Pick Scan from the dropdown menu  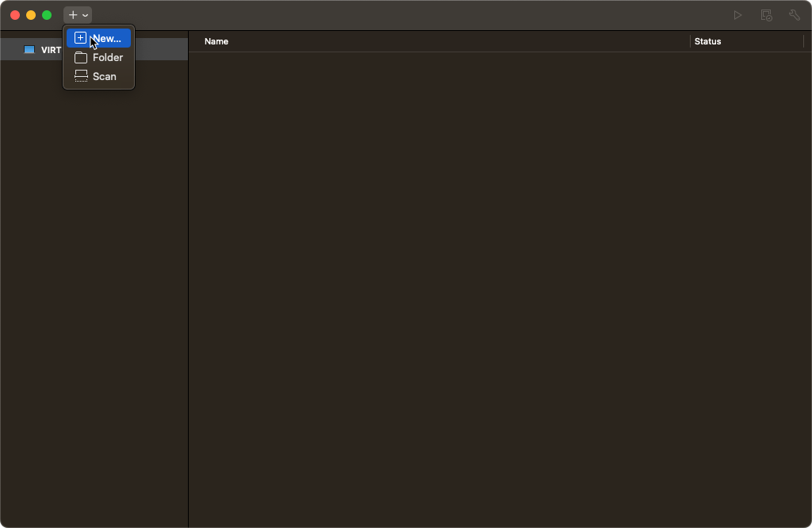tap(104, 76)
